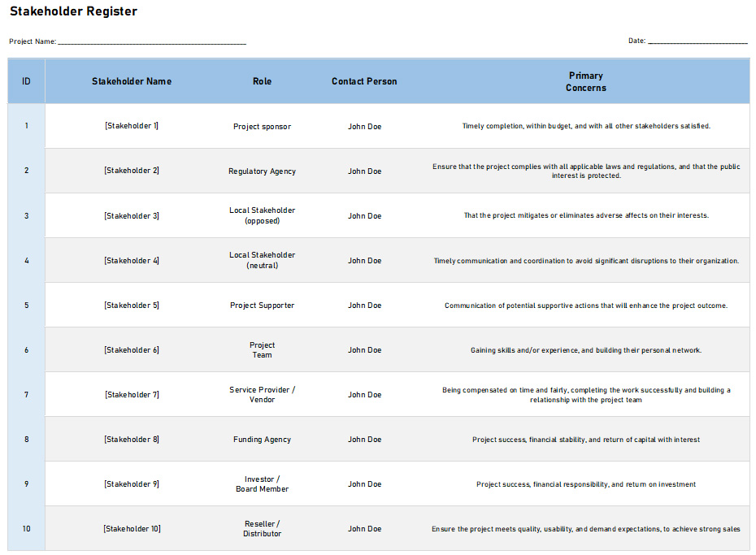This screenshot has width=756, height=555.
Task: Select the '[Stakeholder 6]' cell
Action: [132, 349]
